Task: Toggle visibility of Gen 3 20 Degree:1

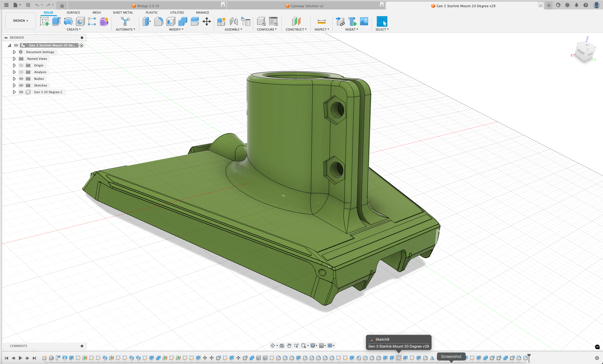Action: coord(21,92)
